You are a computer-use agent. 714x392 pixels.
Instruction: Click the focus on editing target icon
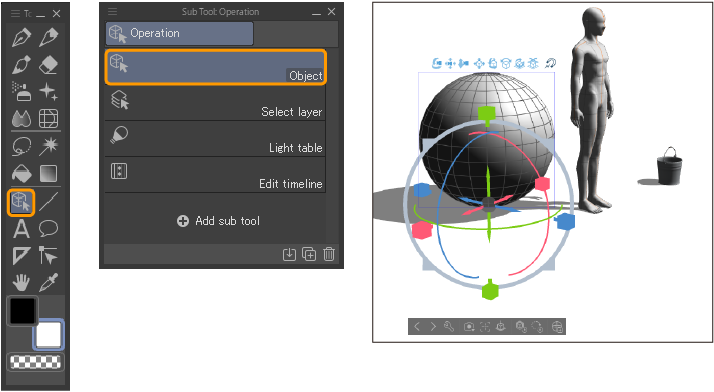click(x=485, y=326)
